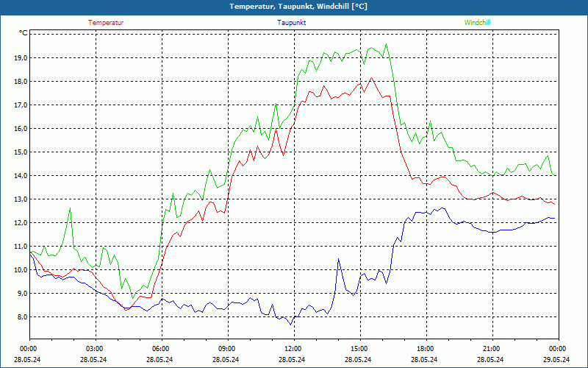The width and height of the screenshot is (588, 368).
Task: Click the 9,0 y-axis value
Action: (x=23, y=293)
